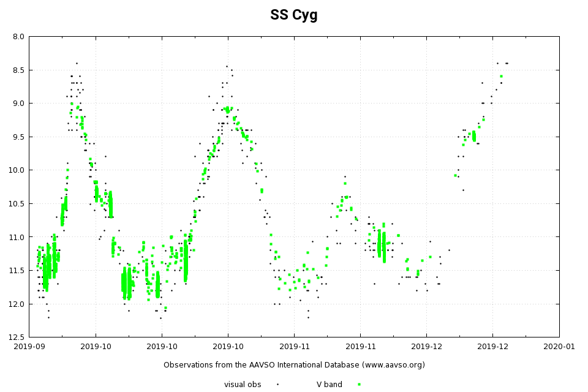Click the 8.5 magnitude axis label
This screenshot has height=392, width=588.
(18, 70)
